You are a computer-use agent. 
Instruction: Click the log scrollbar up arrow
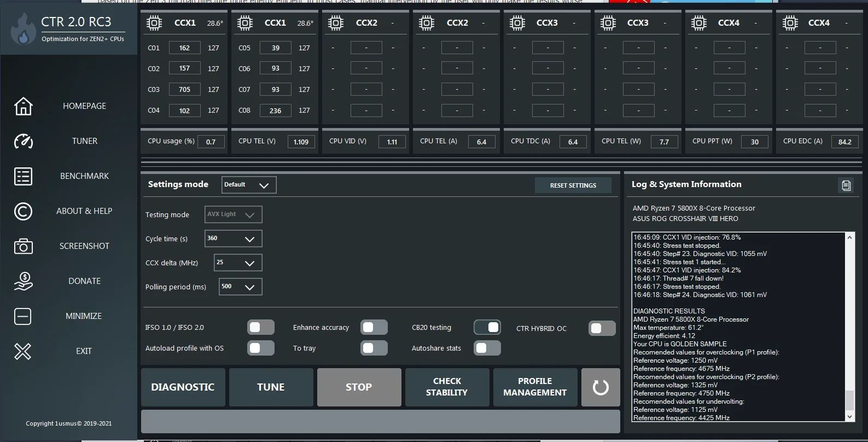(849, 237)
